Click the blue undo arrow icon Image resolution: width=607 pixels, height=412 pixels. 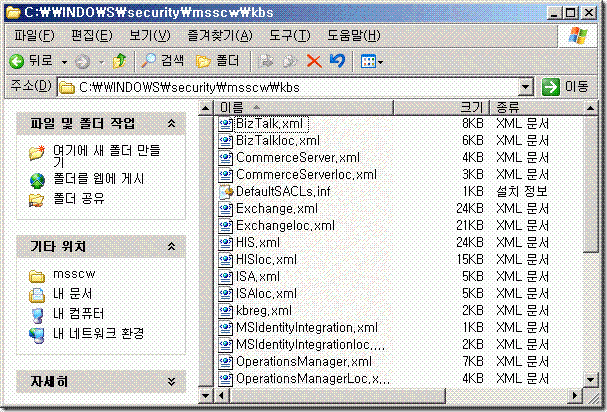click(337, 61)
